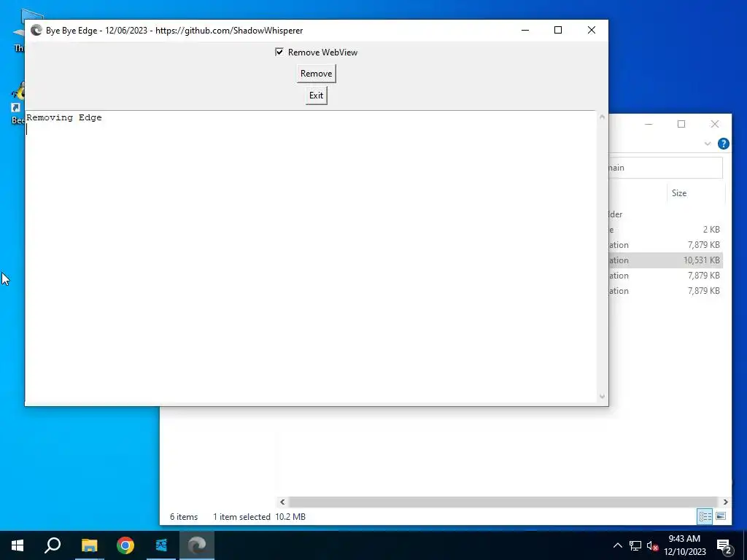Maximize the Bye Bye Edge window
Image resolution: width=747 pixels, height=560 pixels.
[x=558, y=30]
